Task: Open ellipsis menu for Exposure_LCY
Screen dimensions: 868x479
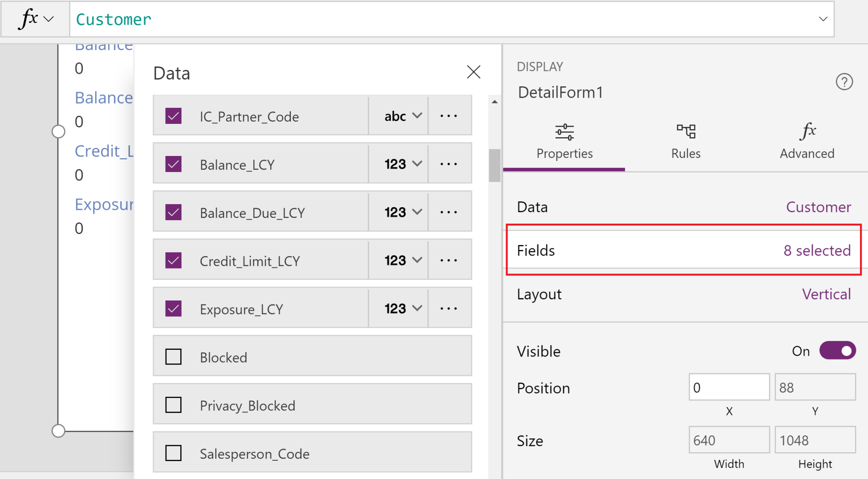Action: pos(449,308)
